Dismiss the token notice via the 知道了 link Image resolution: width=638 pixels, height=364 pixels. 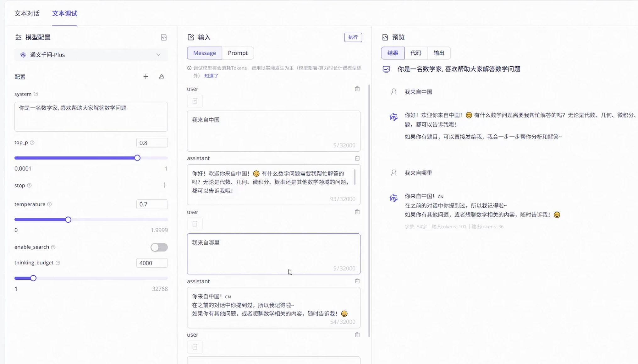pos(211,76)
